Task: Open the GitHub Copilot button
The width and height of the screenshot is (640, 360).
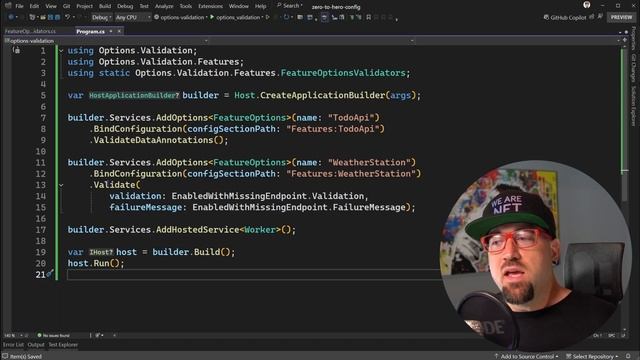Action: [x=565, y=18]
